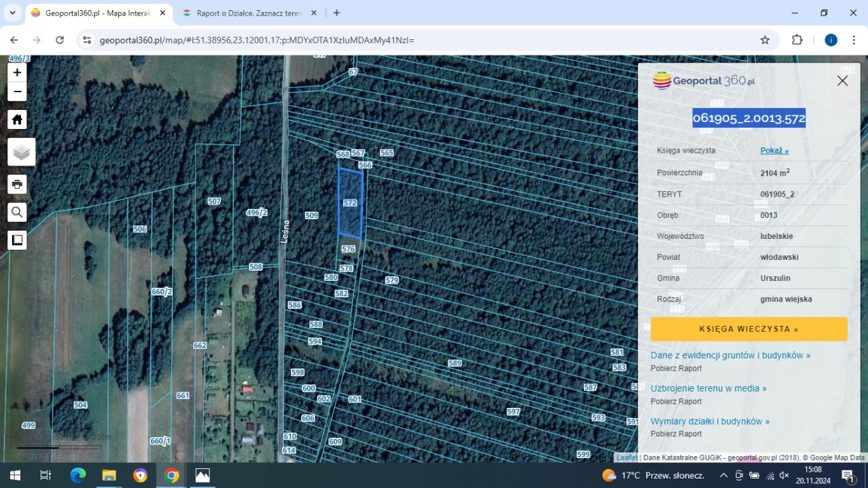Open the tab search dropdown
This screenshot has height=488, width=868.
click(x=12, y=13)
